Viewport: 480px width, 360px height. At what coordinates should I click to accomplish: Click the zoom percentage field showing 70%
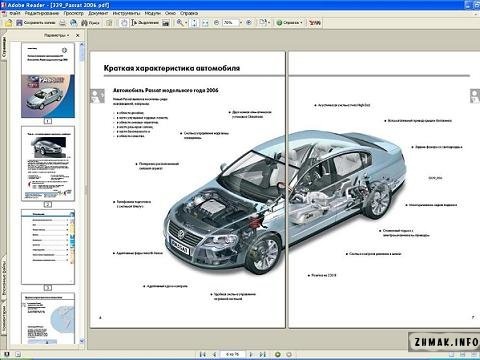click(x=230, y=23)
